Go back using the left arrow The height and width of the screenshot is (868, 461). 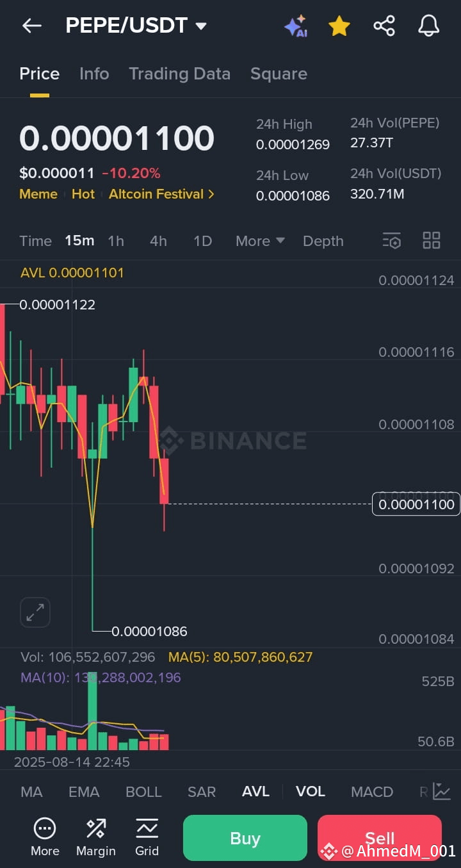[31, 26]
